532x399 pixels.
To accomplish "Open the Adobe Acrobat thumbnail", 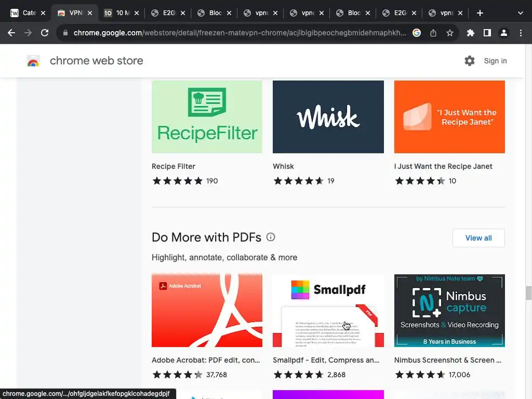I will [x=207, y=311].
